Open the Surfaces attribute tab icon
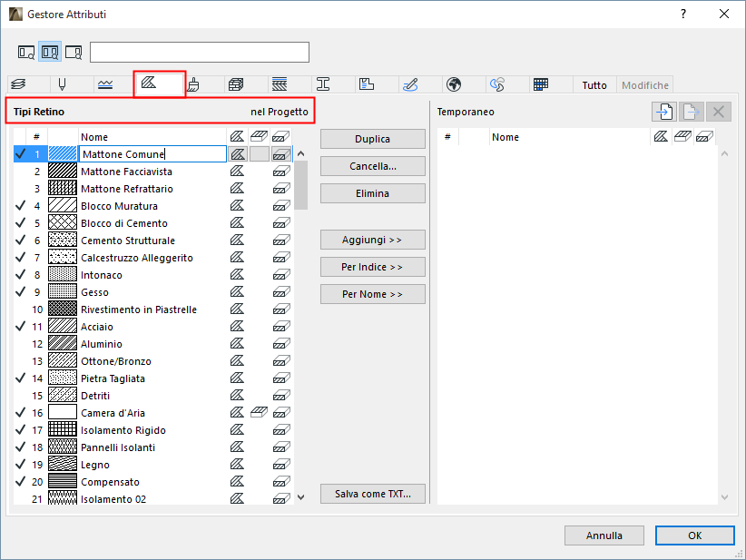Viewport: 746px width, 560px height. tap(192, 84)
